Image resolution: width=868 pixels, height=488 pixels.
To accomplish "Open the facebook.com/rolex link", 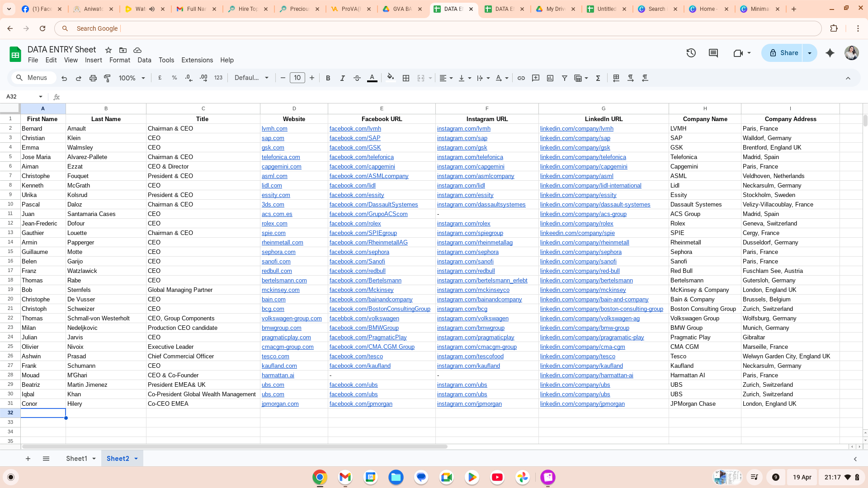I will click(355, 224).
